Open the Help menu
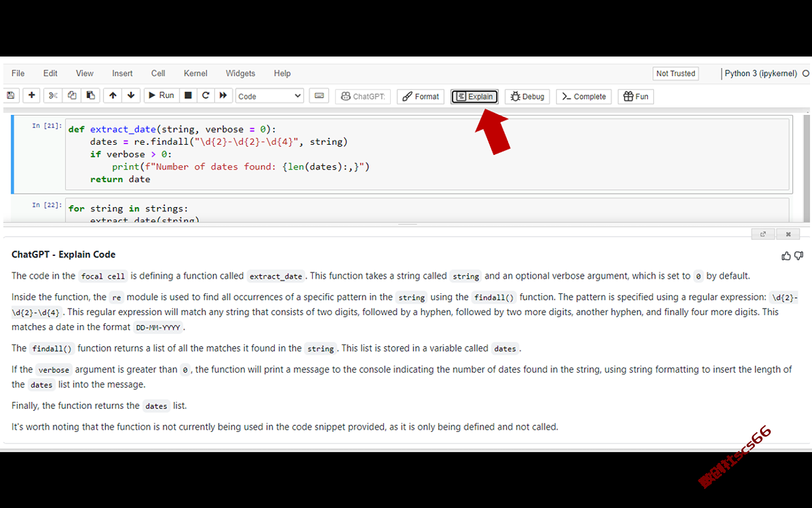Viewport: 812px width, 508px height. 282,74
